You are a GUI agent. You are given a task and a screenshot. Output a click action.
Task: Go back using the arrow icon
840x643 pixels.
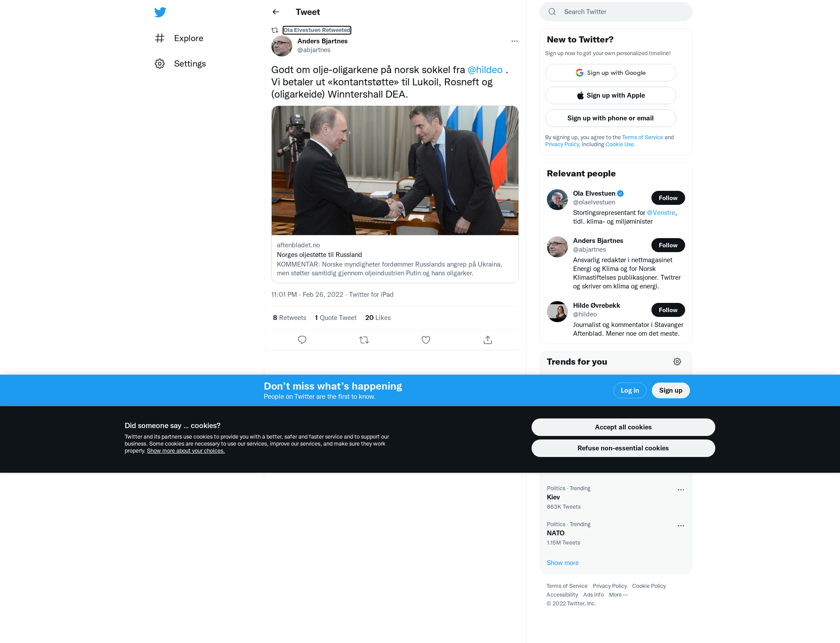tap(276, 12)
